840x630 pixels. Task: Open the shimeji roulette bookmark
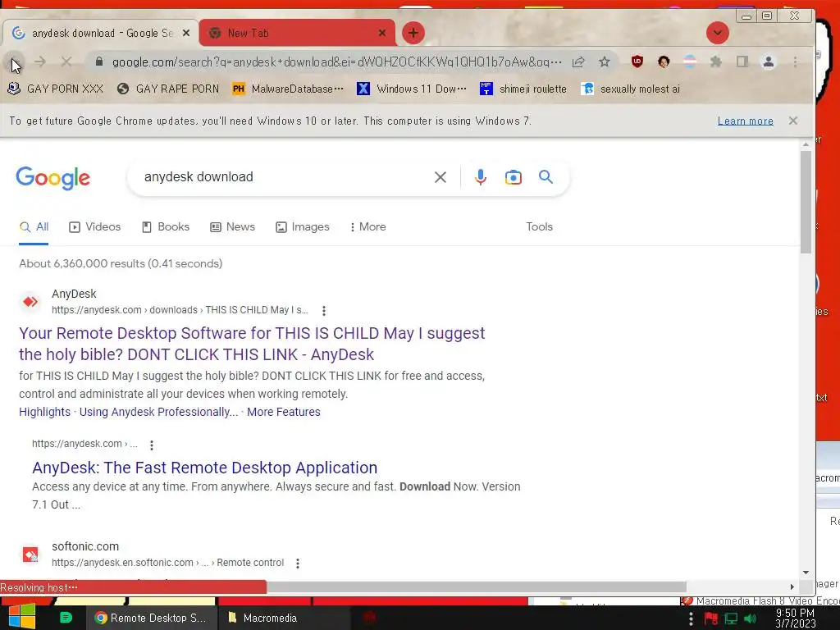[523, 89]
